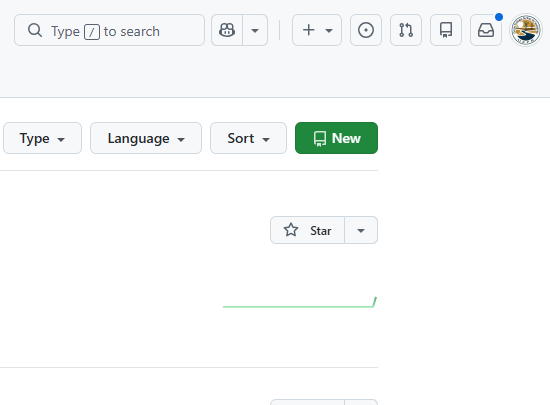Create a New repository

pyautogui.click(x=336, y=138)
